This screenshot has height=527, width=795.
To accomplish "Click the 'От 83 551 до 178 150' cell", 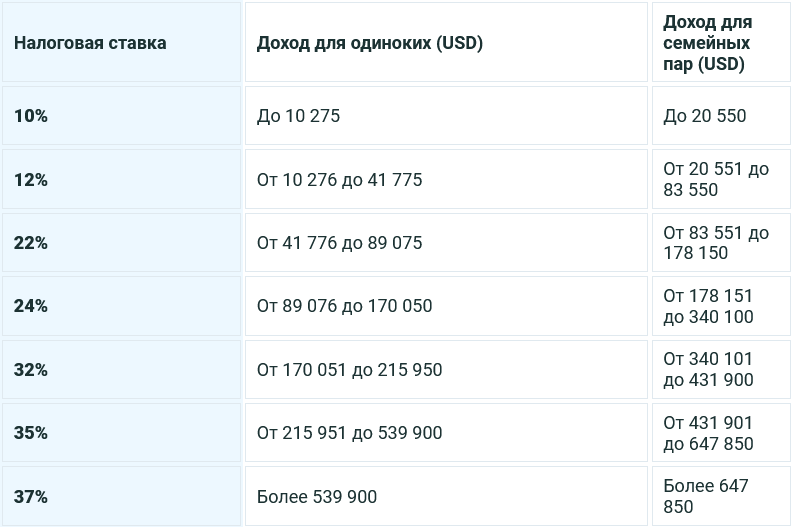I will pos(716,243).
